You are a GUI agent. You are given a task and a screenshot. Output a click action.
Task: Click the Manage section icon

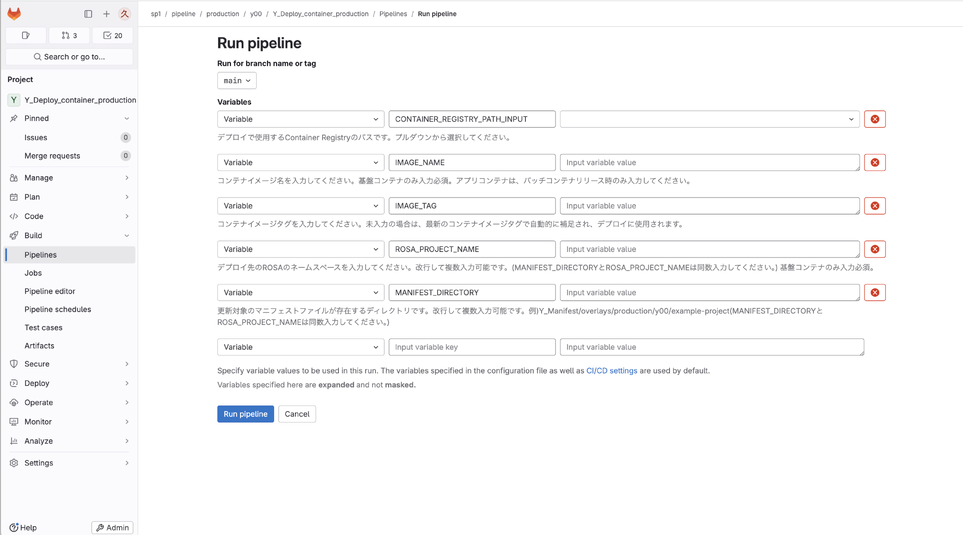[14, 178]
